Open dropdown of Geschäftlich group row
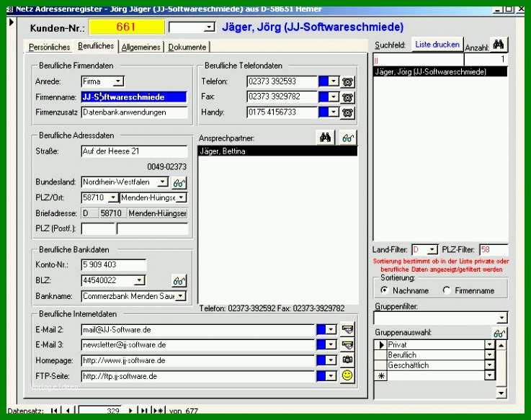Screen dimensions: 531x420 coord(490,365)
